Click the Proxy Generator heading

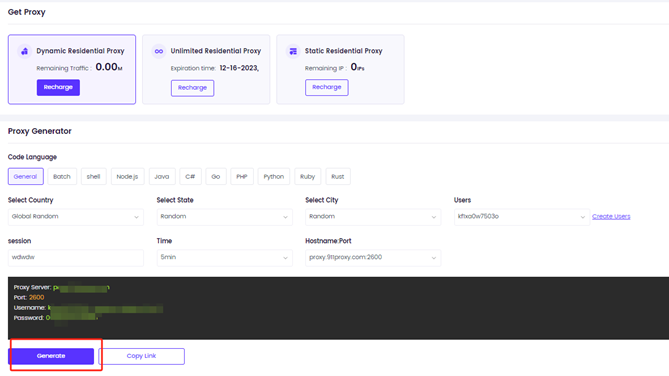coord(40,131)
